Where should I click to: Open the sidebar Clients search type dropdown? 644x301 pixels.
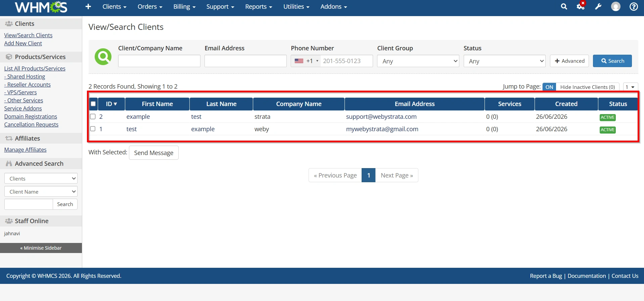[41, 179]
